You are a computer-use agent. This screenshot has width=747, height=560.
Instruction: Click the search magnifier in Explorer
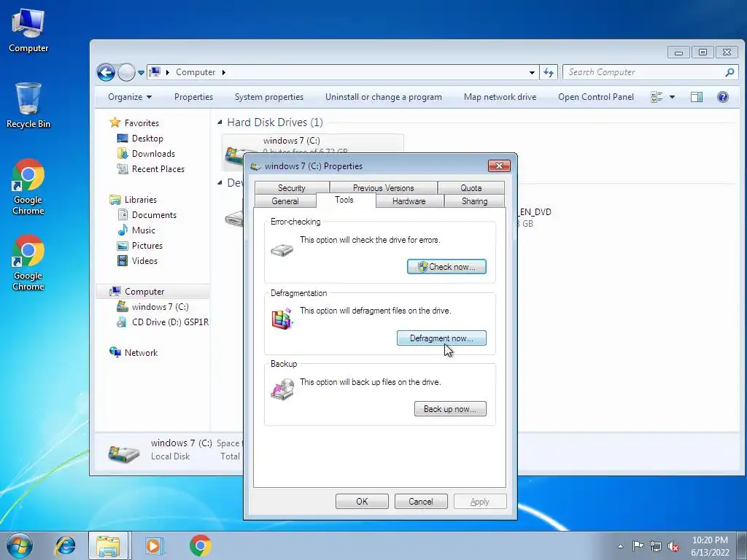729,72
